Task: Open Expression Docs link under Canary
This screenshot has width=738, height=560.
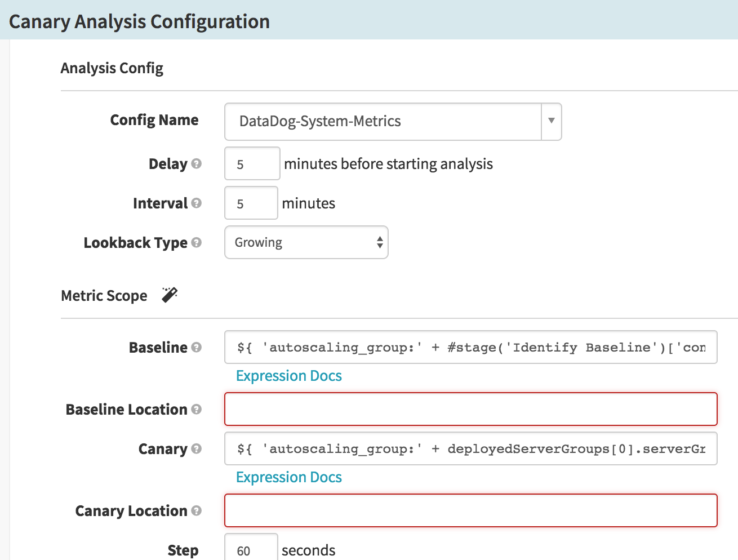Action: pyautogui.click(x=288, y=477)
